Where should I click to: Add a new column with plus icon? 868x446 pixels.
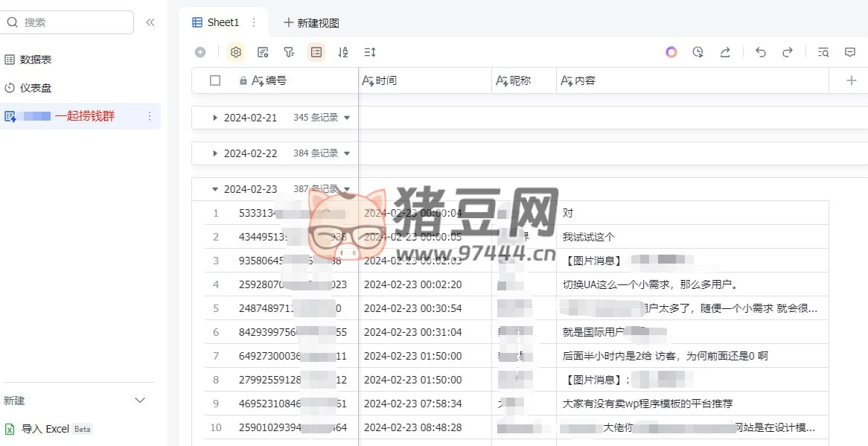(852, 81)
